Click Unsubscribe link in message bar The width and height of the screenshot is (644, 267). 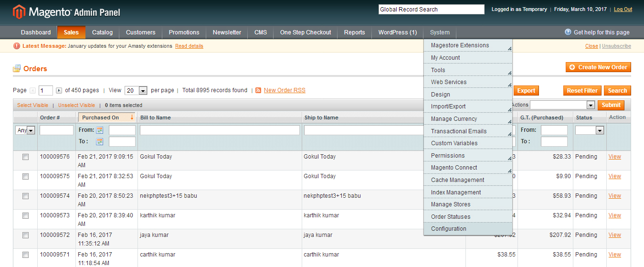point(616,46)
